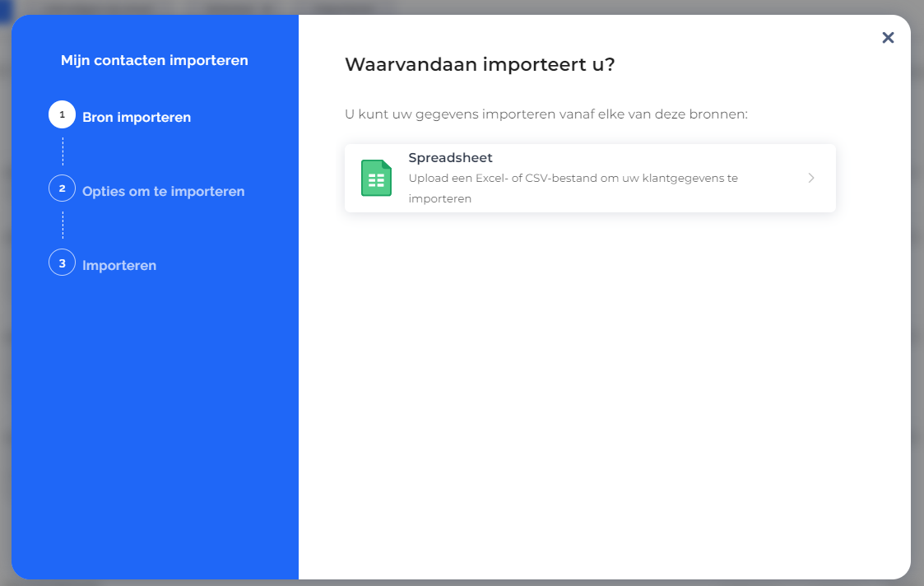Viewport: 924px width, 586px height.
Task: Click step 3 circle in the wizard
Action: (62, 263)
